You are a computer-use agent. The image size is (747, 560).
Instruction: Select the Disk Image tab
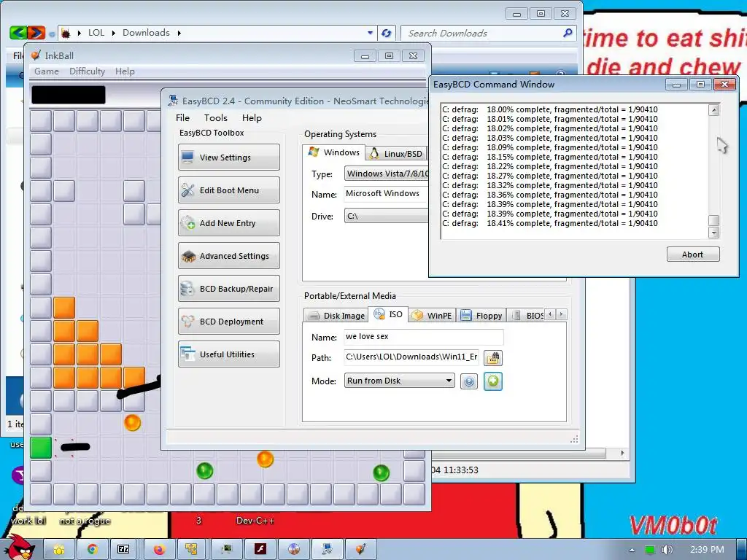click(336, 315)
